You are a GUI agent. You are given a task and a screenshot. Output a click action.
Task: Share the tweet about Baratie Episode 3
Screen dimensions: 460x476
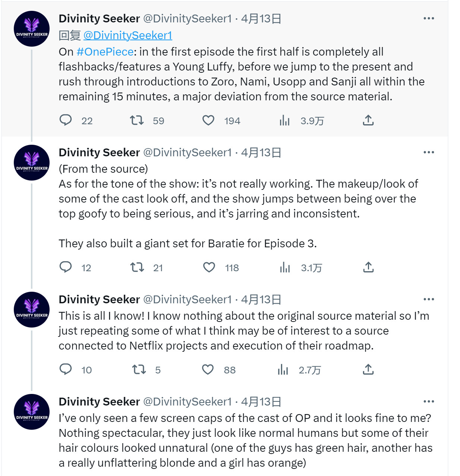368,267
